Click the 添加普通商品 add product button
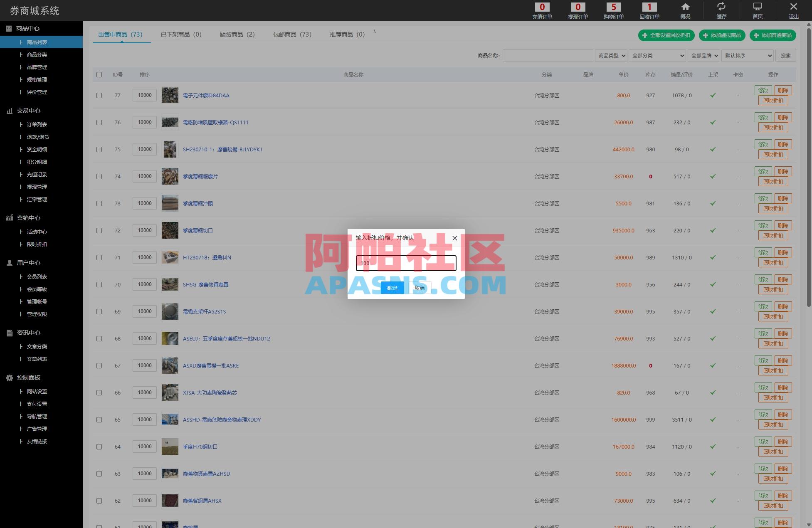Screen dimensions: 812x528 coord(773,35)
